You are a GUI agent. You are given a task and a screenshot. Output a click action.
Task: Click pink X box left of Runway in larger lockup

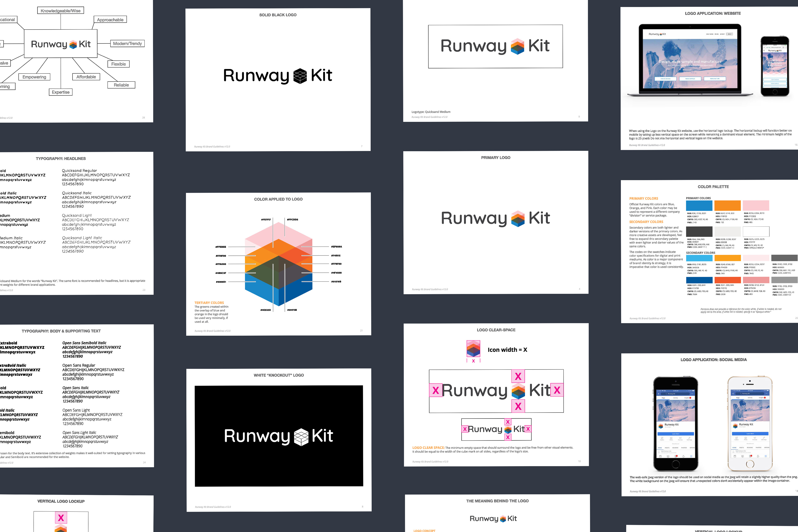click(436, 390)
